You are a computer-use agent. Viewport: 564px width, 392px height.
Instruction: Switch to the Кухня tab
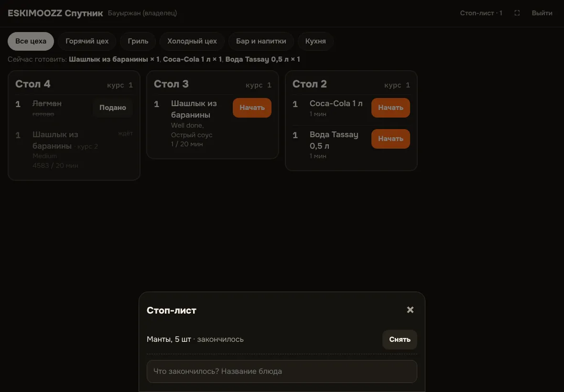pyautogui.click(x=315, y=41)
